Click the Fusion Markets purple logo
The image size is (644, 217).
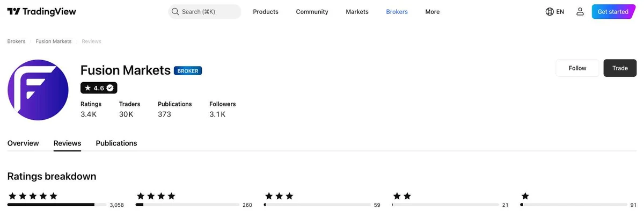pos(38,90)
